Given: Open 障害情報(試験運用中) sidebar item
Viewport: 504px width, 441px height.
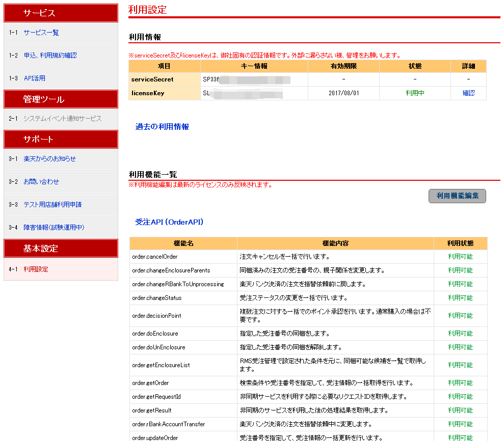Looking at the screenshot, I should pos(54,228).
